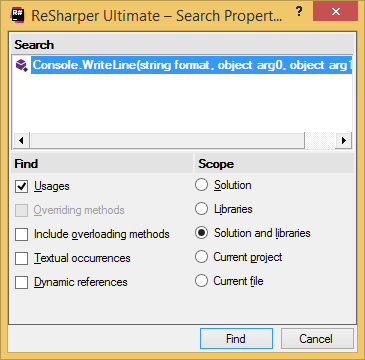Select the Current file scope
Screen dimensions: 365x360
click(201, 281)
